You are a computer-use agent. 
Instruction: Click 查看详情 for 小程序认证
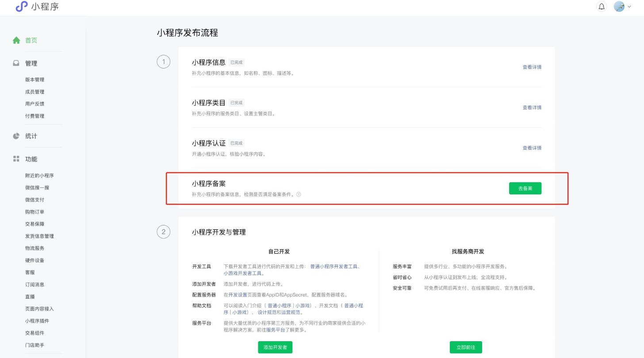coord(532,148)
